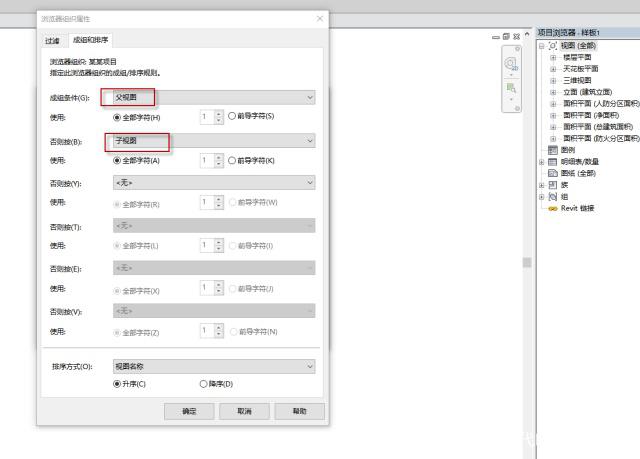
Task: Click the 取消 button
Action: pos(244,411)
